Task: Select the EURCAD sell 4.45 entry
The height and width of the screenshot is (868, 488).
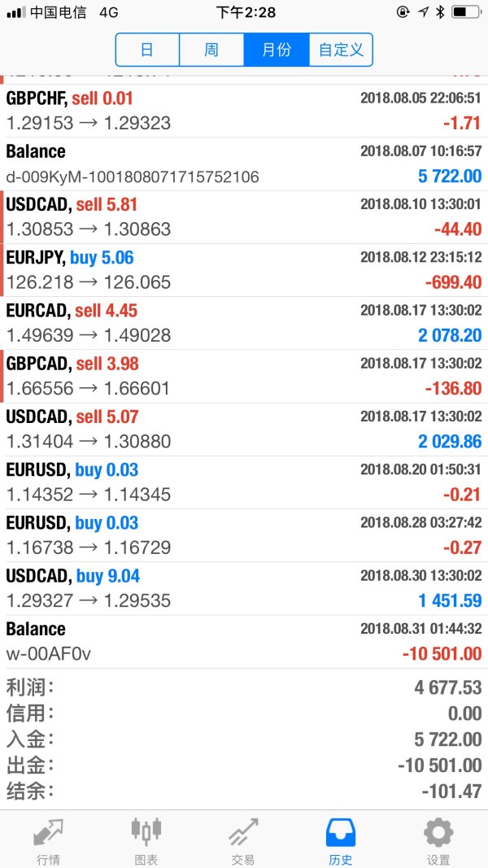Action: coord(244,323)
